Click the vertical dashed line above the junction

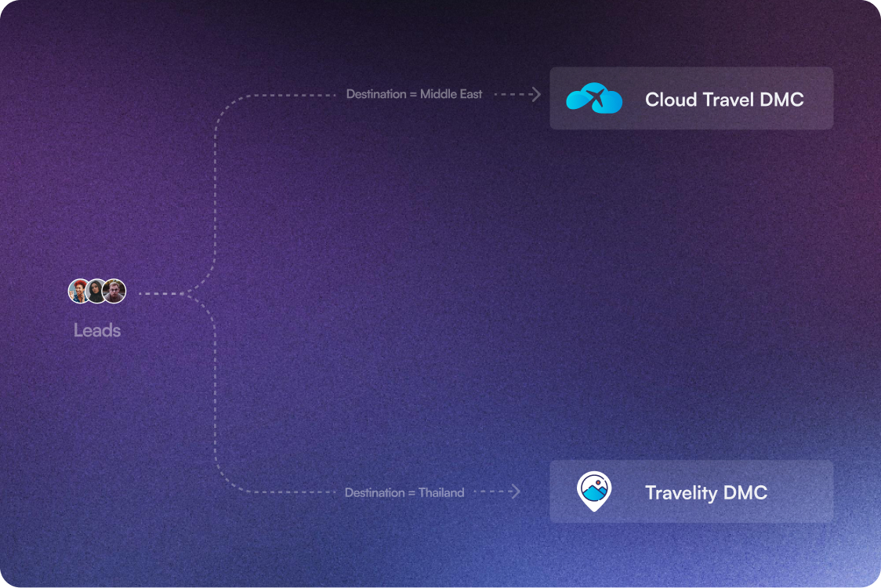coord(215,196)
